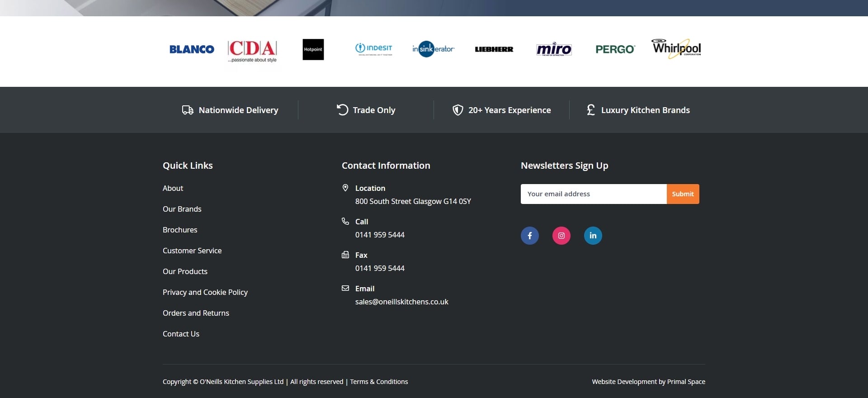Click the Pergo brand logo
The height and width of the screenshot is (398, 868).
coord(615,49)
